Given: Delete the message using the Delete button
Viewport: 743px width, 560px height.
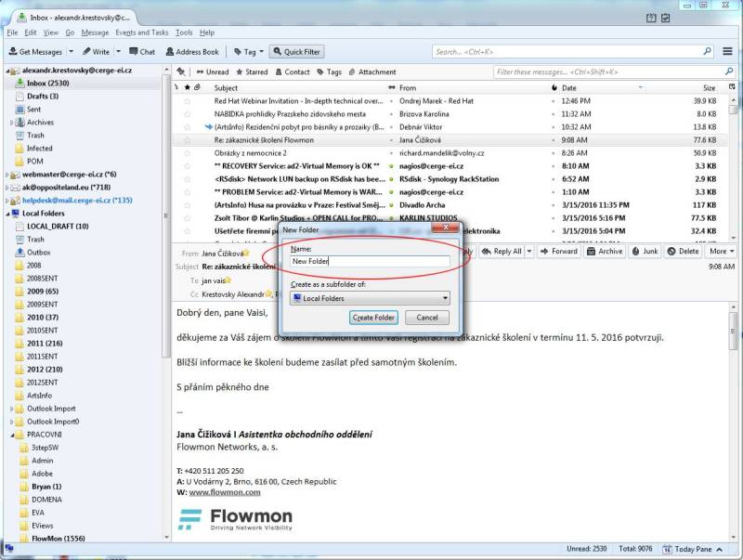Looking at the screenshot, I should (683, 251).
